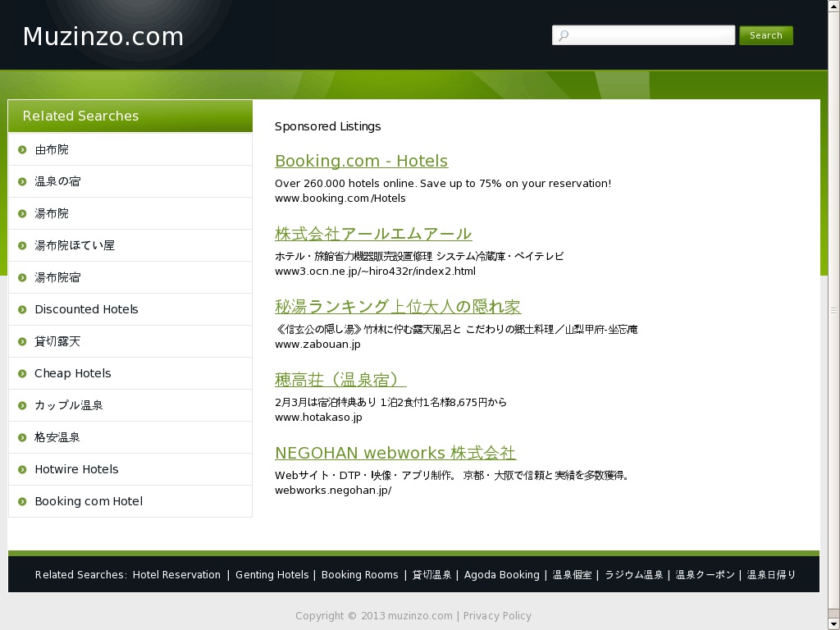Open Booking Rooms in footer searches
Image resolution: width=840 pixels, height=630 pixels.
click(360, 575)
